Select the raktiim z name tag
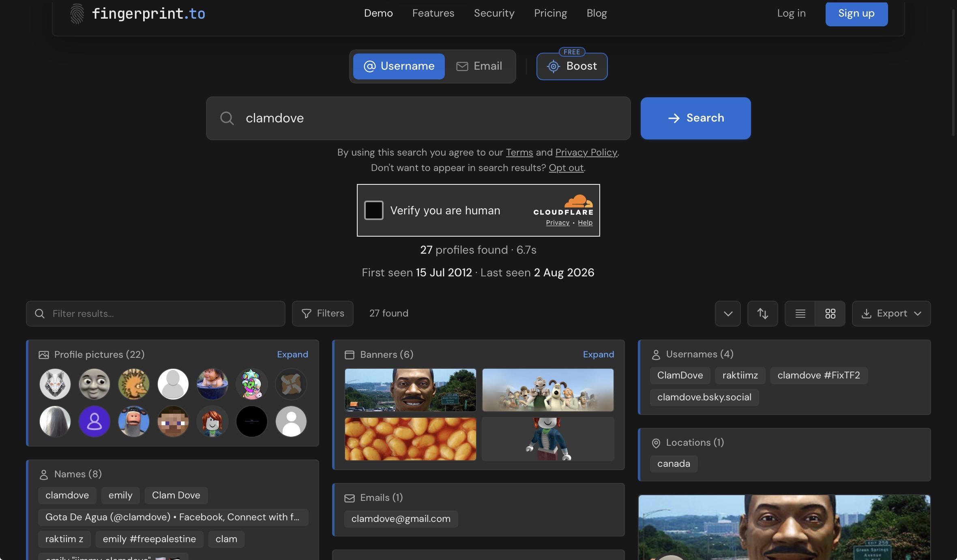The image size is (957, 560). pyautogui.click(x=64, y=539)
